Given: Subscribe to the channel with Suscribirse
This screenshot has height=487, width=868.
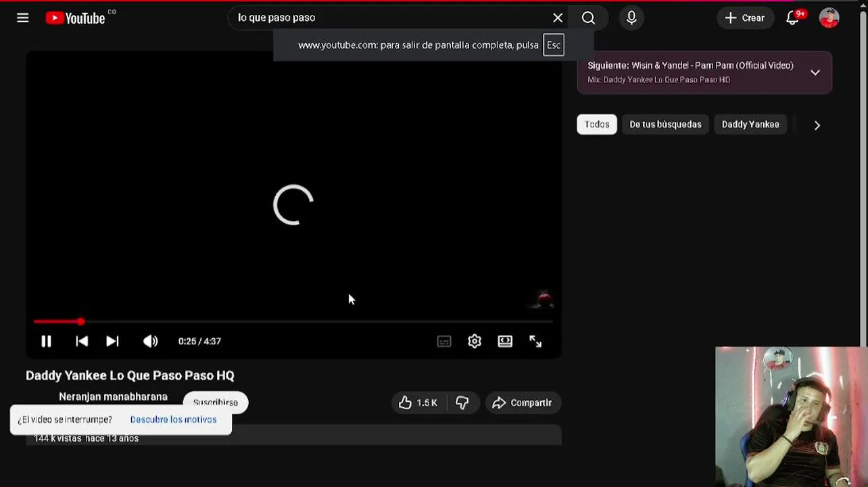Looking at the screenshot, I should point(216,402).
